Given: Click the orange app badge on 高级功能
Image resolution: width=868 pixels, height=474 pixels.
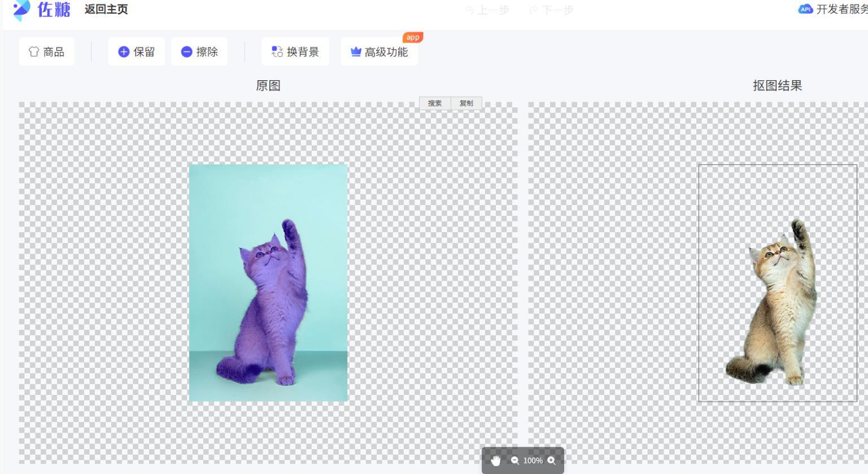Looking at the screenshot, I should pos(413,37).
